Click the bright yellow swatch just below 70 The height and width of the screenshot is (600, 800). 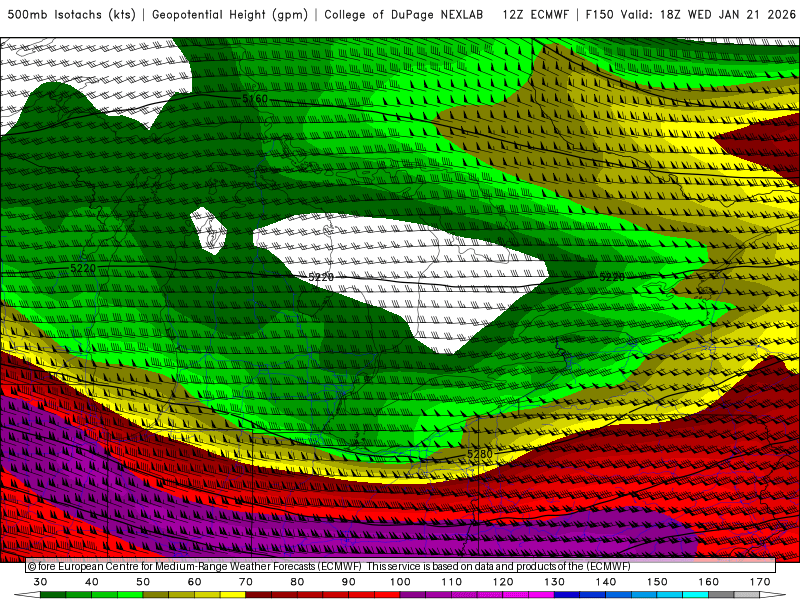[x=233, y=595]
